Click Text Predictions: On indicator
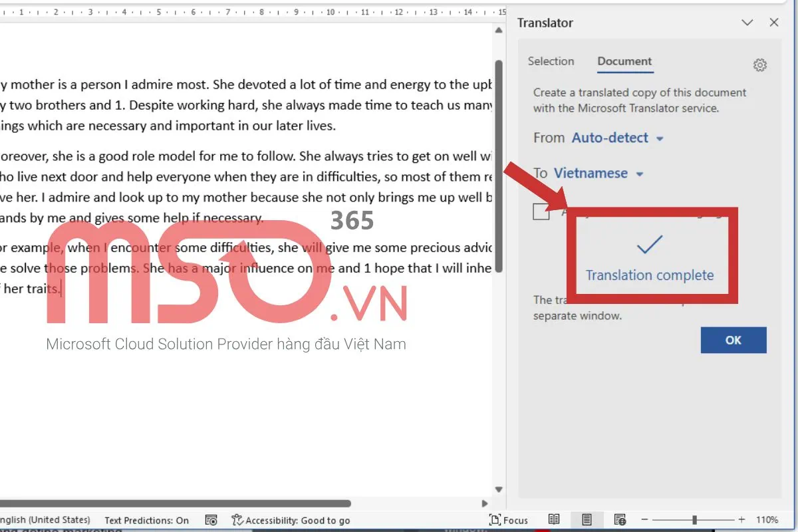Image resolution: width=798 pixels, height=532 pixels. [146, 520]
